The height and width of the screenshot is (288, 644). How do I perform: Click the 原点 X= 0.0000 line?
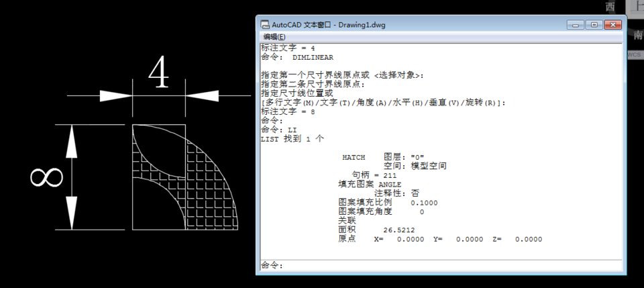pos(440,239)
